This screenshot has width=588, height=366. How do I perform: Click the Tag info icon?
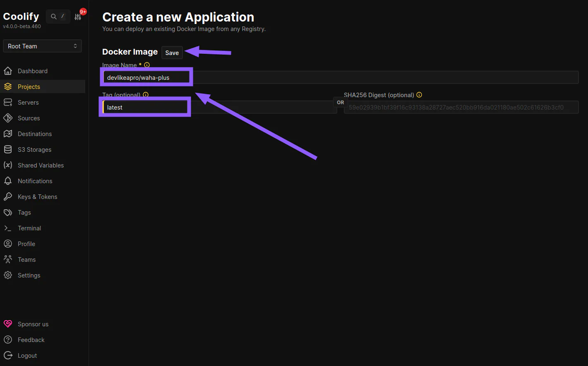146,95
